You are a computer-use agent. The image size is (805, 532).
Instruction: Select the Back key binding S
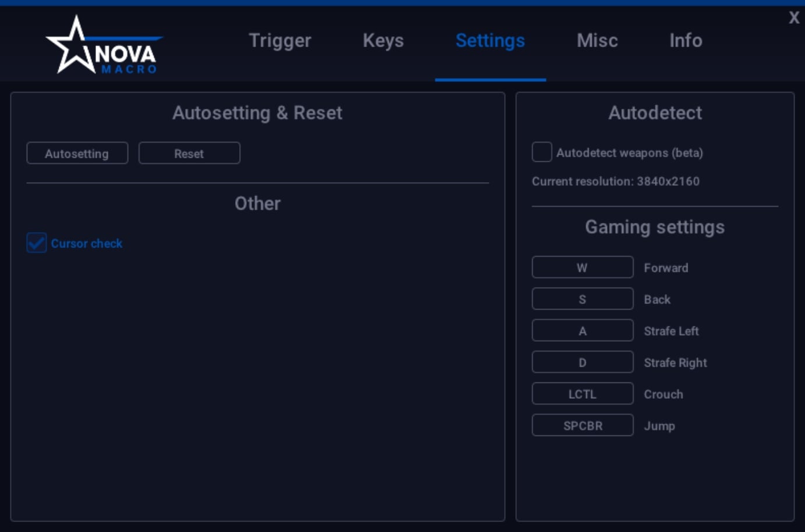tap(582, 299)
